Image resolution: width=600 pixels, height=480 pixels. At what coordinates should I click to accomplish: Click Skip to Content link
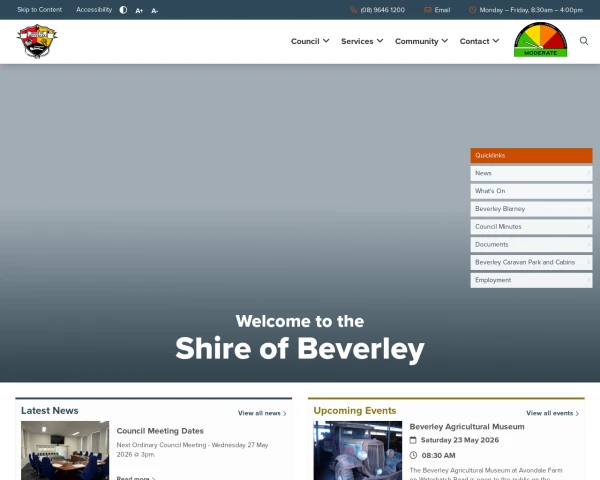coord(39,10)
